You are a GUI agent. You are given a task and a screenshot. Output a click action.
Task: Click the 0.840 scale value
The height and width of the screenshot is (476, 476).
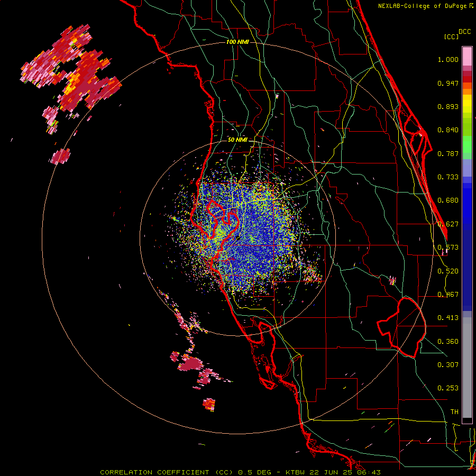(448, 130)
